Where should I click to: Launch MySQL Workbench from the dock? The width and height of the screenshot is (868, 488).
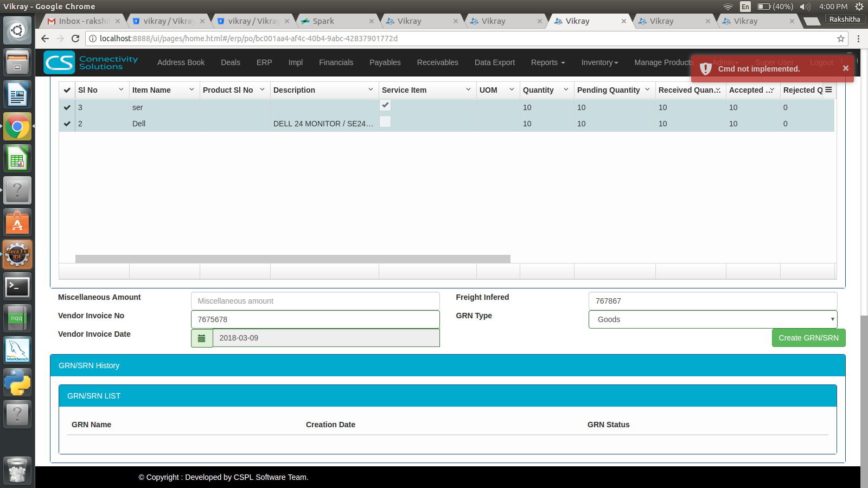(17, 350)
